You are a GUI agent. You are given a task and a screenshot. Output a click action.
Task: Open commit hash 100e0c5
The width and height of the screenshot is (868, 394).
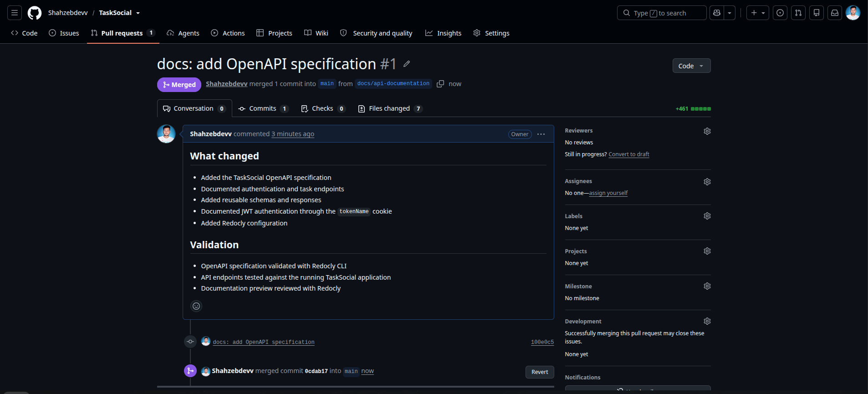pos(542,342)
